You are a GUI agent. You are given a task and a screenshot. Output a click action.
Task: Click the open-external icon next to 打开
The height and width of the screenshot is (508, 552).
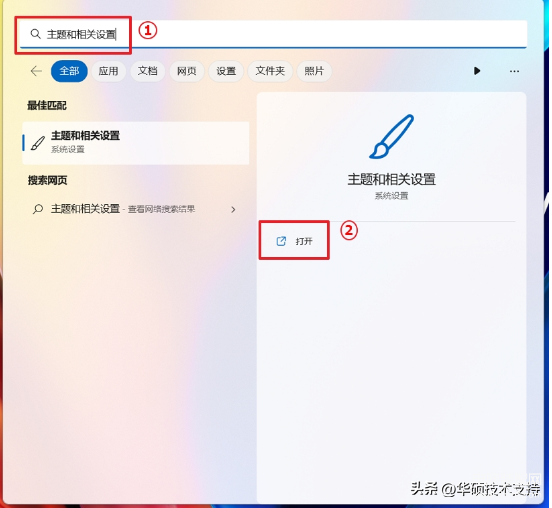point(281,241)
